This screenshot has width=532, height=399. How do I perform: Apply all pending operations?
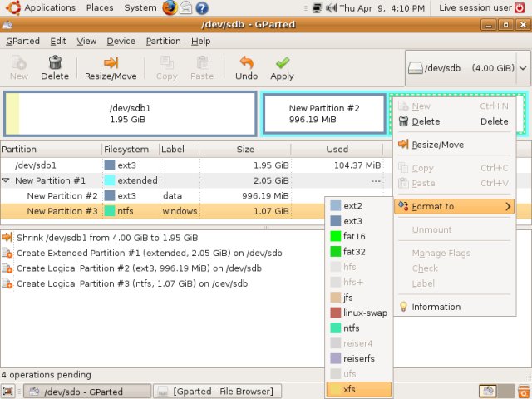click(x=282, y=67)
